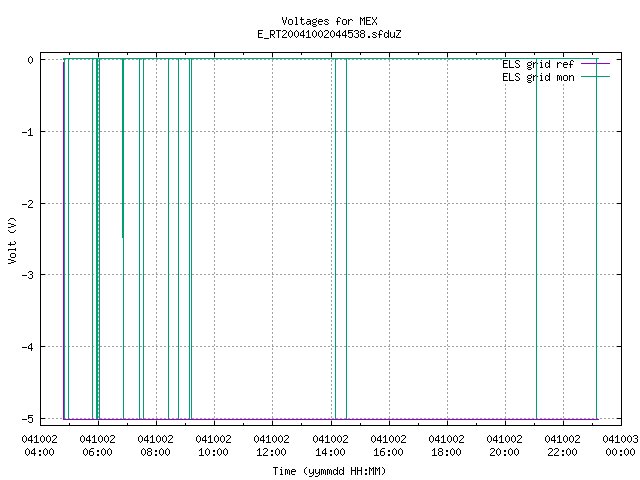The image size is (640, 480).
Task: Click the 'ELS grid ref' legend label
Action: [x=538, y=64]
